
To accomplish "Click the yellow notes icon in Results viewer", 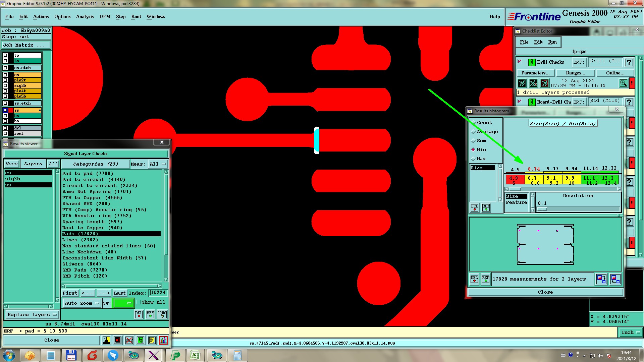I will (x=152, y=340).
